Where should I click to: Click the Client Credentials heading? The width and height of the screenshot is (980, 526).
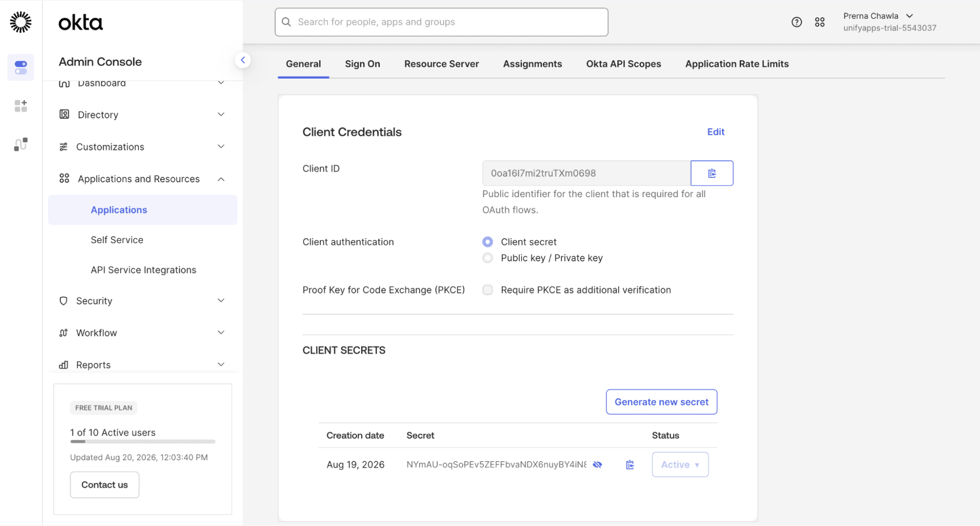coord(352,132)
